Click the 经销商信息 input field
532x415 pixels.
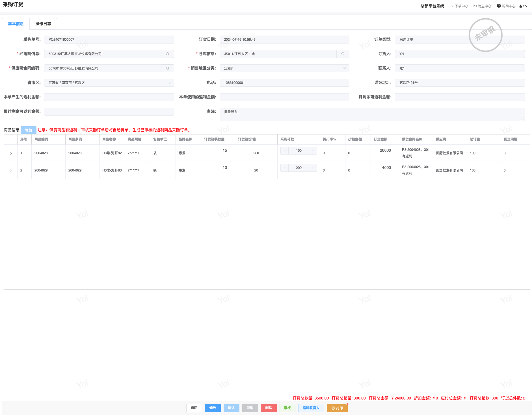point(103,54)
